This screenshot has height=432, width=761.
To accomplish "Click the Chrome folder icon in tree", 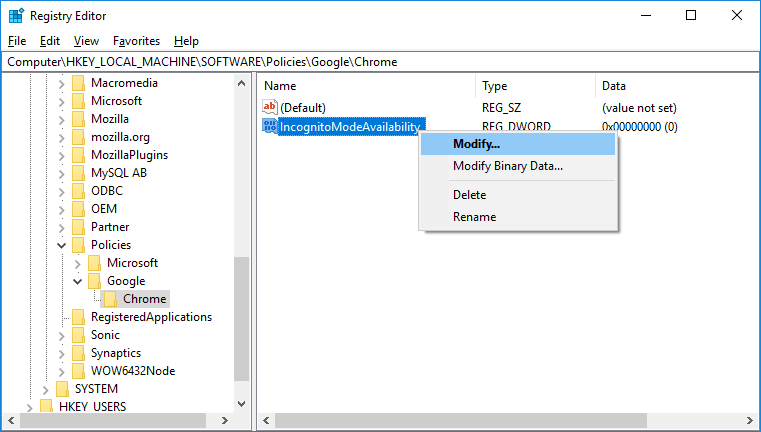I will point(110,299).
